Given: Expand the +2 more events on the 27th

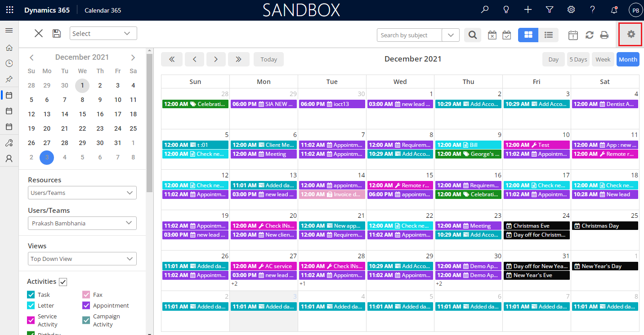Looking at the screenshot, I should [x=234, y=284].
